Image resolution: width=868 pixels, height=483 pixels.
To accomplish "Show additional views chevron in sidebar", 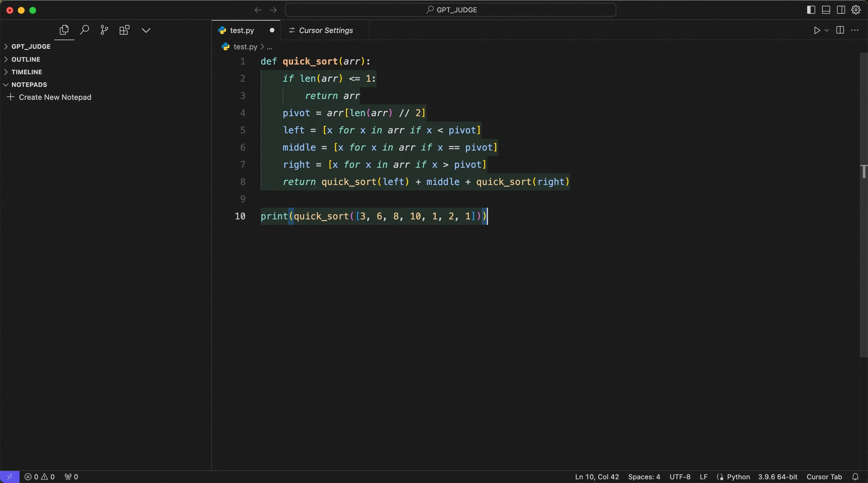I will [146, 30].
